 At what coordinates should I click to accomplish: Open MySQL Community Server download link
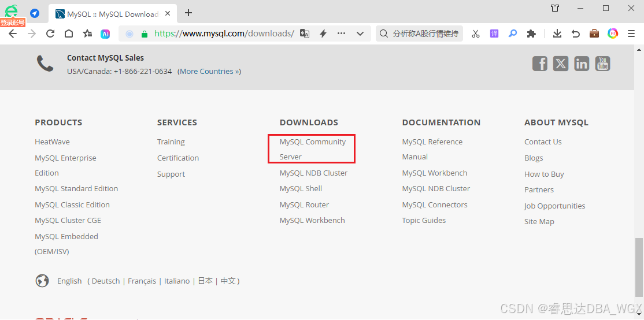click(x=313, y=150)
